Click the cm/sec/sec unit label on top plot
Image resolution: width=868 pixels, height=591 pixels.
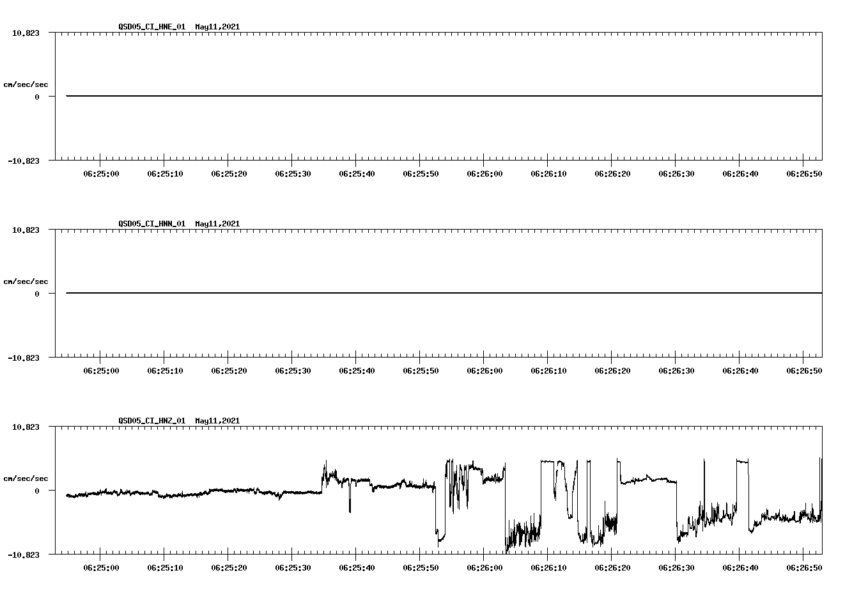27,83
